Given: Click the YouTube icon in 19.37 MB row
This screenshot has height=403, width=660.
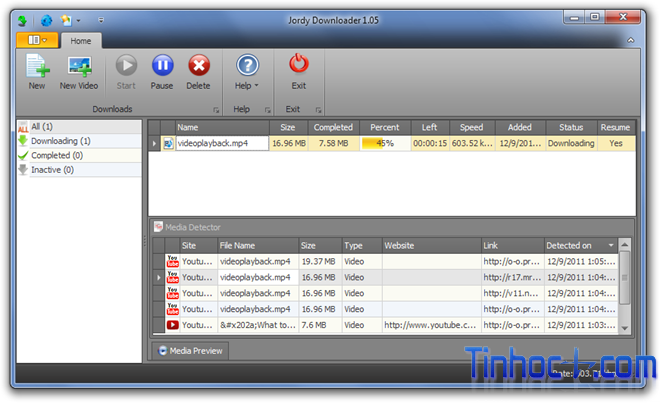Looking at the screenshot, I should pos(172,261).
